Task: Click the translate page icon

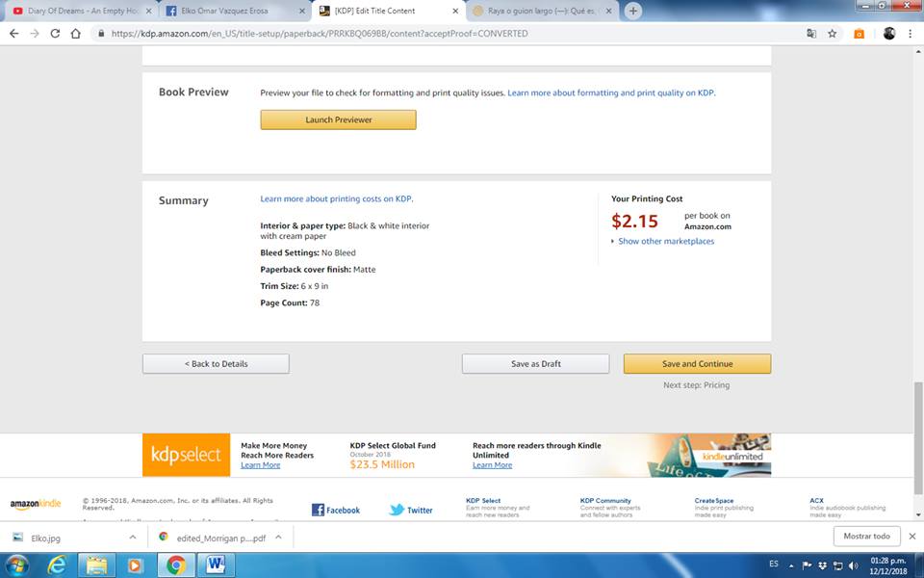Action: coord(811,34)
